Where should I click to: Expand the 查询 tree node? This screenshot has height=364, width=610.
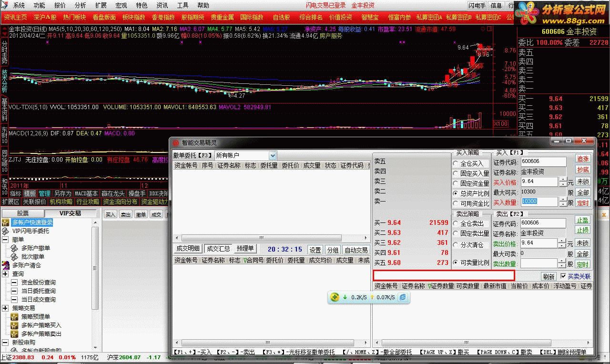5,274
